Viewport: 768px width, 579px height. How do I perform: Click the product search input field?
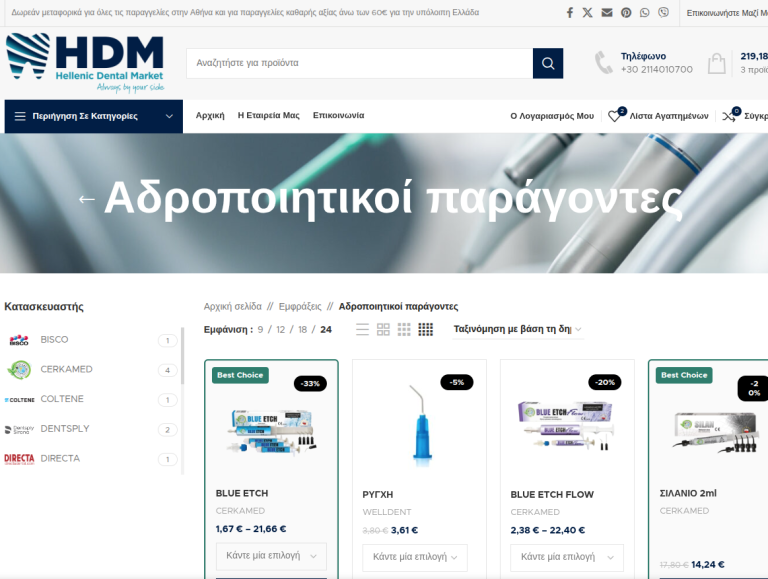[360, 63]
